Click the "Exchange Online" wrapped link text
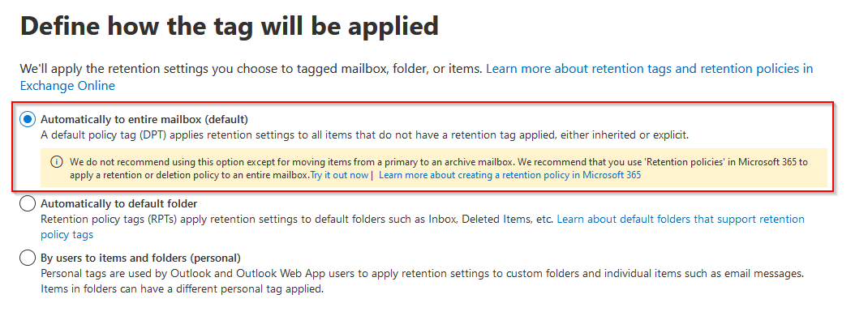This screenshot has width=868, height=333. tap(67, 86)
